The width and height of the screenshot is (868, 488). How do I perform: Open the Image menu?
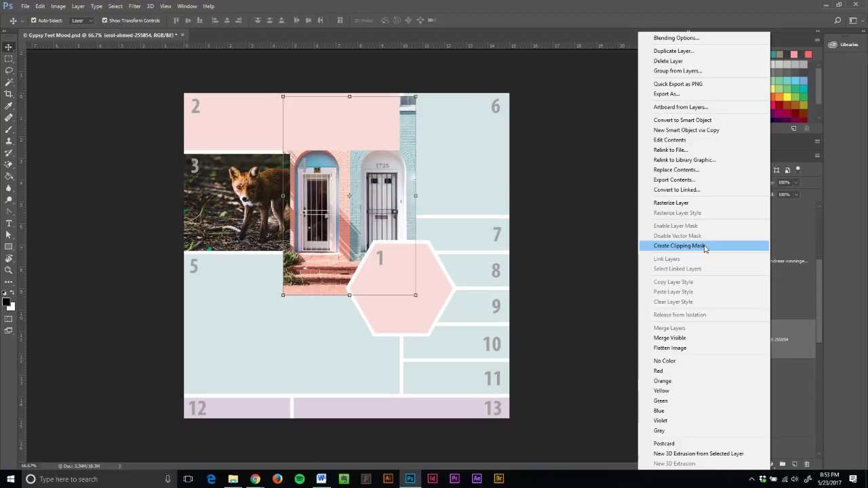58,6
